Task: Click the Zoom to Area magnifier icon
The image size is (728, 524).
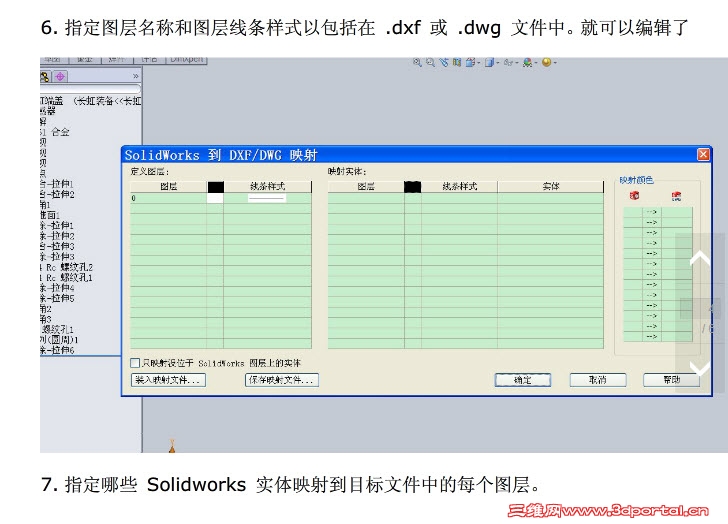Action: click(430, 62)
